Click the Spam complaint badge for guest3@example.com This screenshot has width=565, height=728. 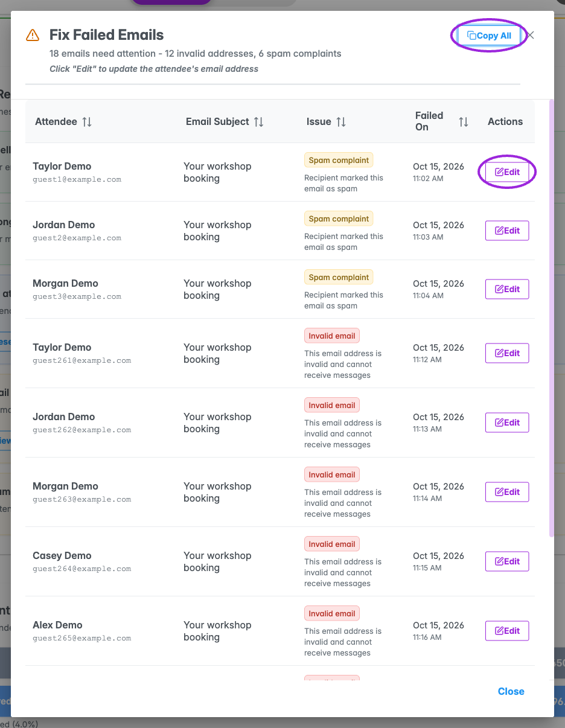(339, 278)
